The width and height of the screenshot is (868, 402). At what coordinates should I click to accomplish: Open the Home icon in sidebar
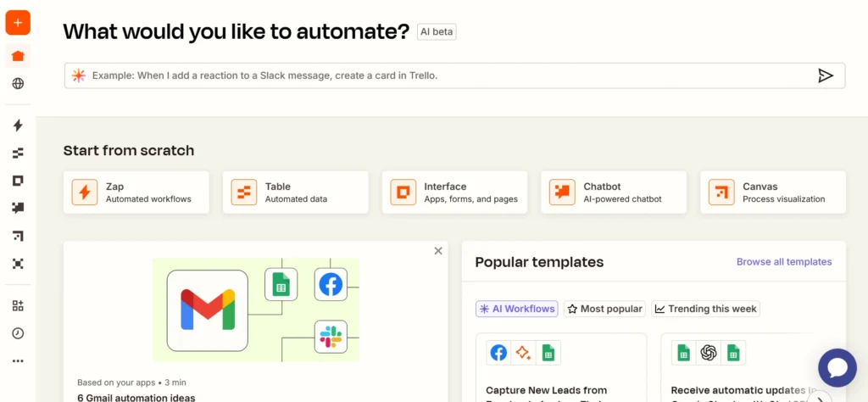point(18,56)
